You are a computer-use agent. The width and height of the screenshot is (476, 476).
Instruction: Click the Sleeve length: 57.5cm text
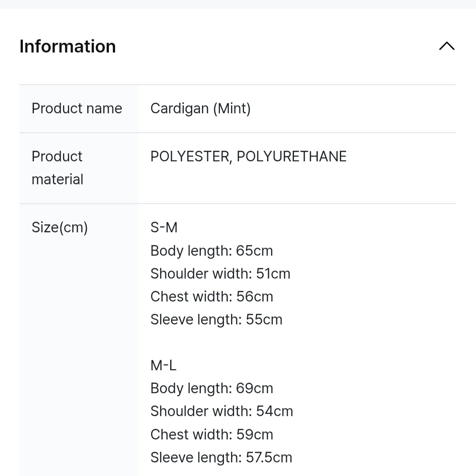221,457
